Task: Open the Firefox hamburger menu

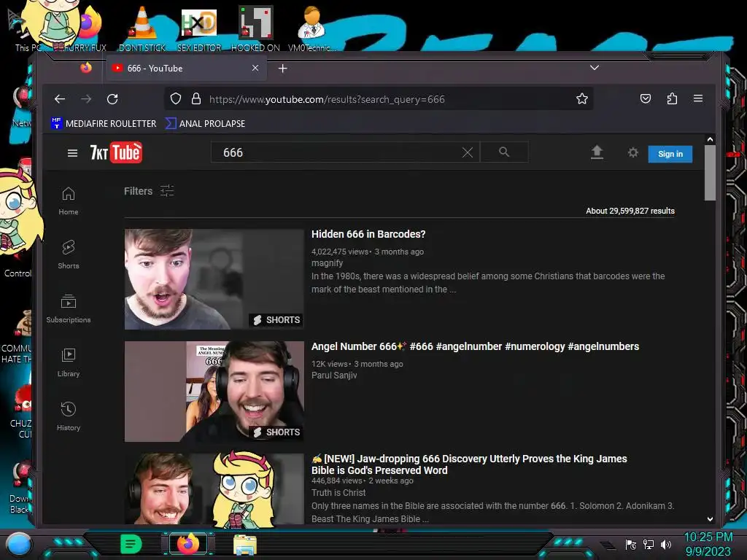Action: coord(698,98)
